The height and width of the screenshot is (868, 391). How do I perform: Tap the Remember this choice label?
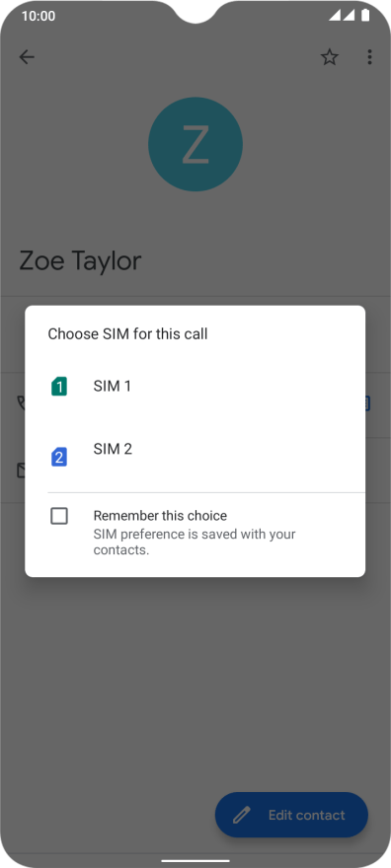tap(160, 516)
